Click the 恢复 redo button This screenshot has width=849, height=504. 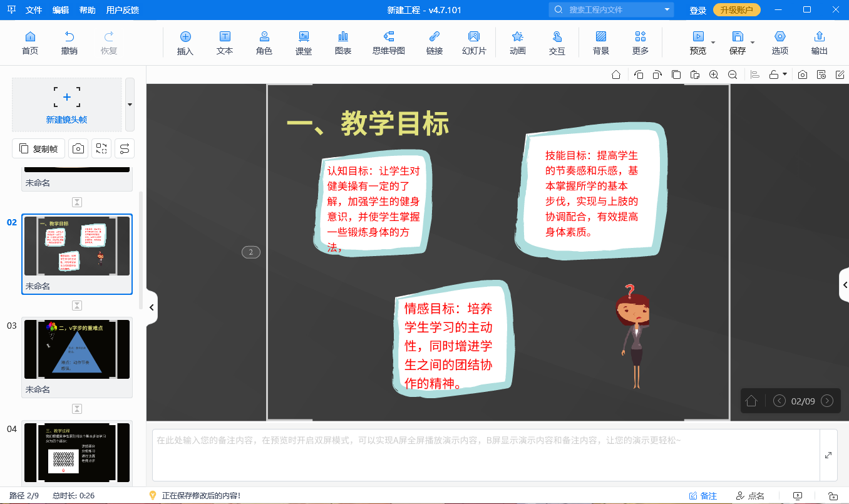click(109, 43)
